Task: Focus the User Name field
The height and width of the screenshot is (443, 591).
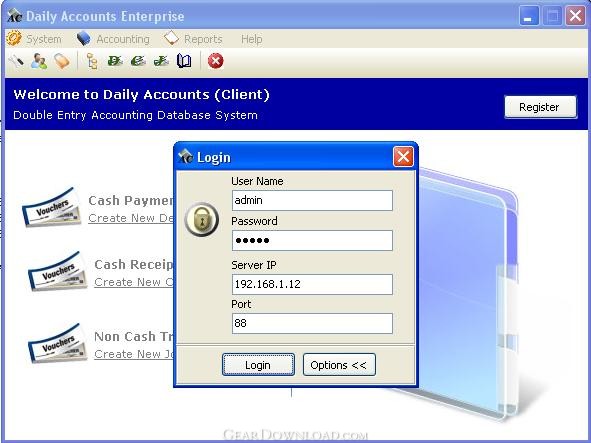Action: coord(312,200)
